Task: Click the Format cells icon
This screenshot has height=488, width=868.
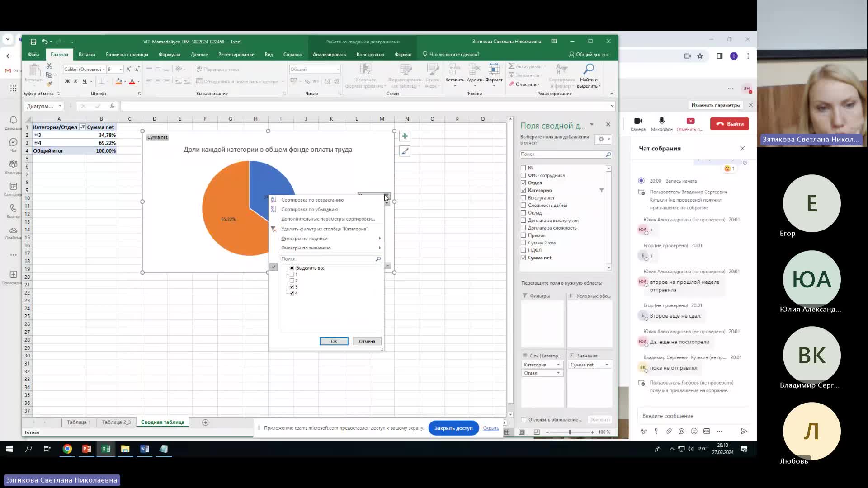Action: point(494,70)
